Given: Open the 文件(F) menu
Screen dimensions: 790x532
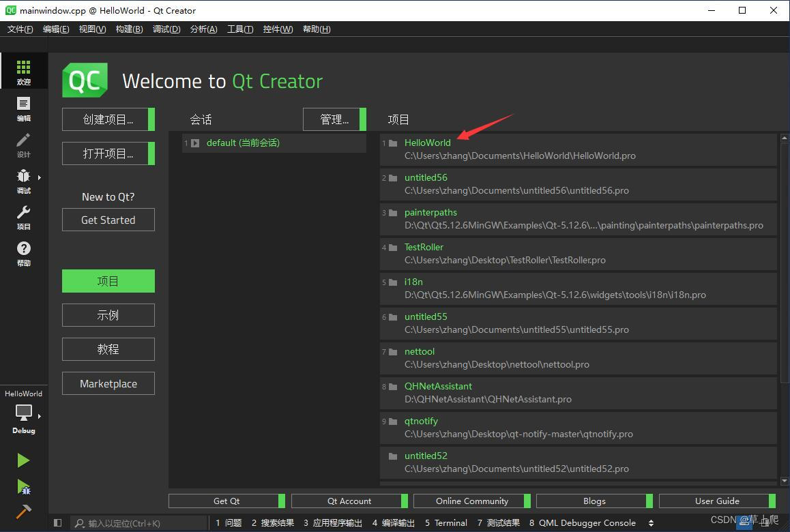Looking at the screenshot, I should point(20,29).
